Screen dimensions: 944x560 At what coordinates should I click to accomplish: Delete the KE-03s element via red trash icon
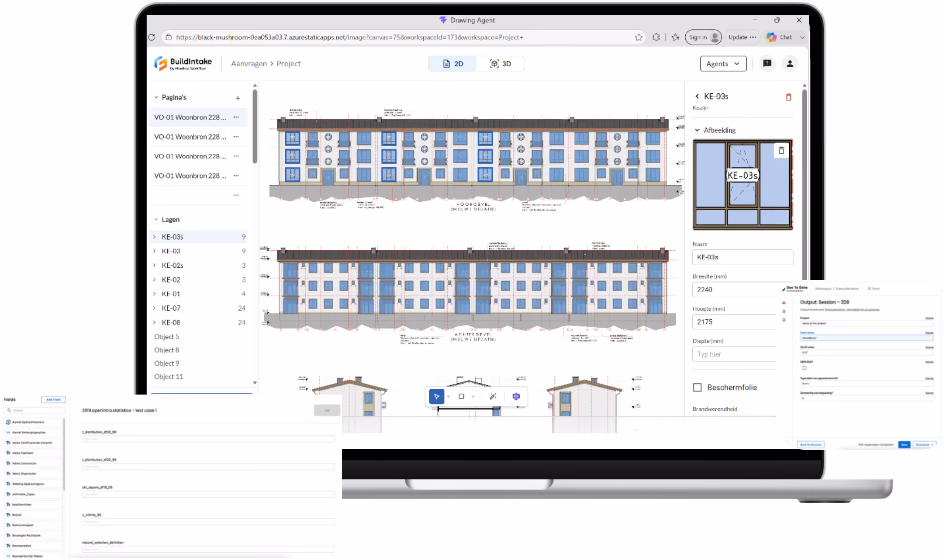click(x=788, y=97)
